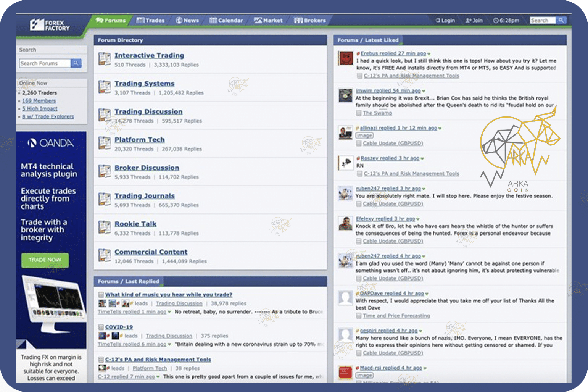Viewport: 588px width, 392px height.
Task: Click the Rookie Talk forum folder icon
Action: tap(104, 227)
